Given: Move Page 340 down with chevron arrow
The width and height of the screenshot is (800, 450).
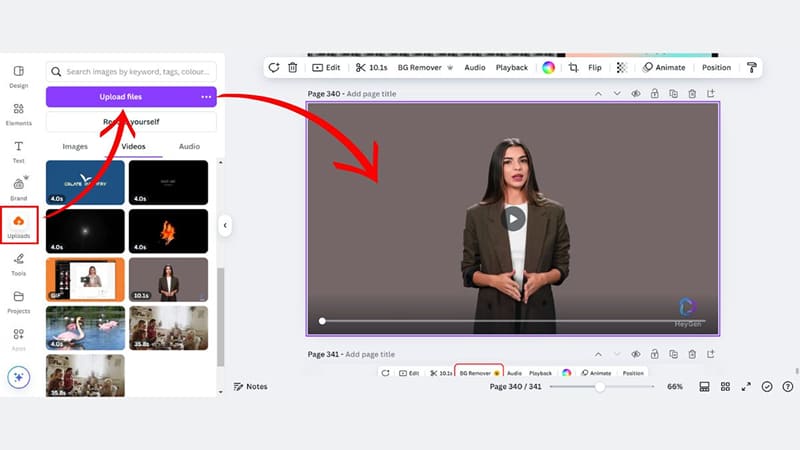Looking at the screenshot, I should [x=616, y=93].
